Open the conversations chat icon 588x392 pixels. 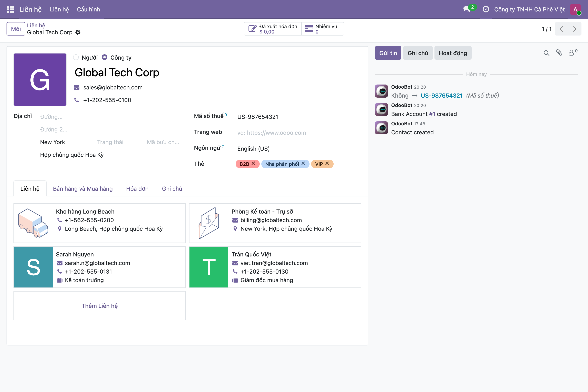pyautogui.click(x=467, y=9)
